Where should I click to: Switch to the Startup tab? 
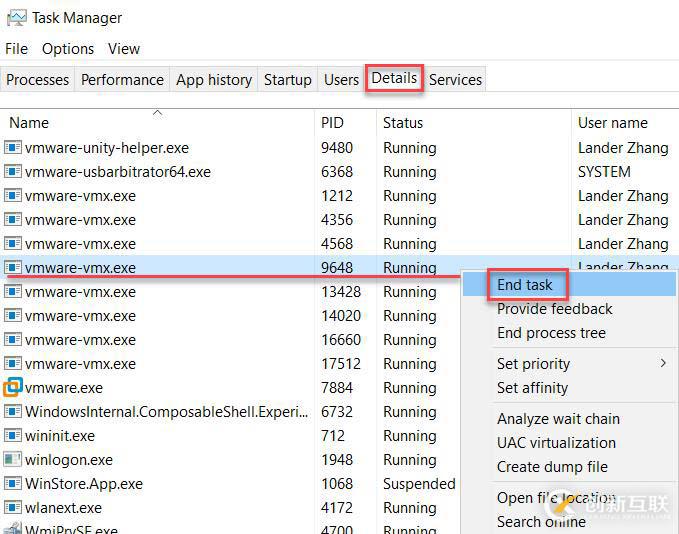click(x=288, y=80)
